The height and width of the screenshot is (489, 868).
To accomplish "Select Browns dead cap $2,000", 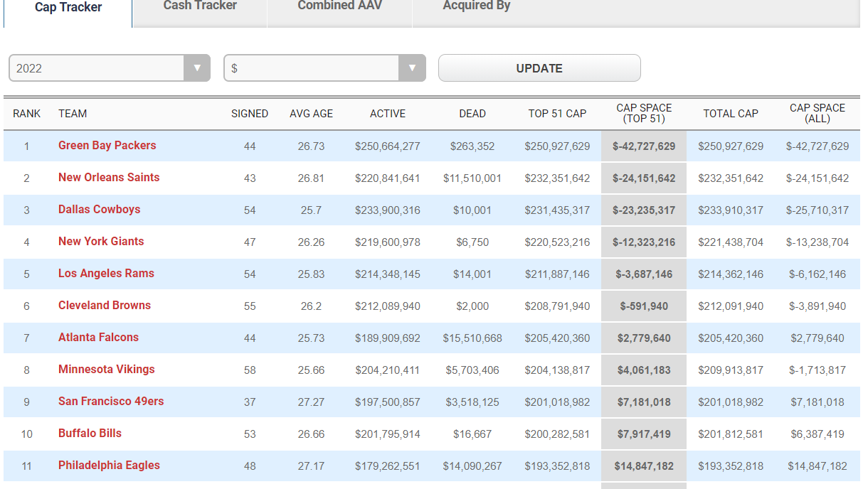I will coord(472,306).
